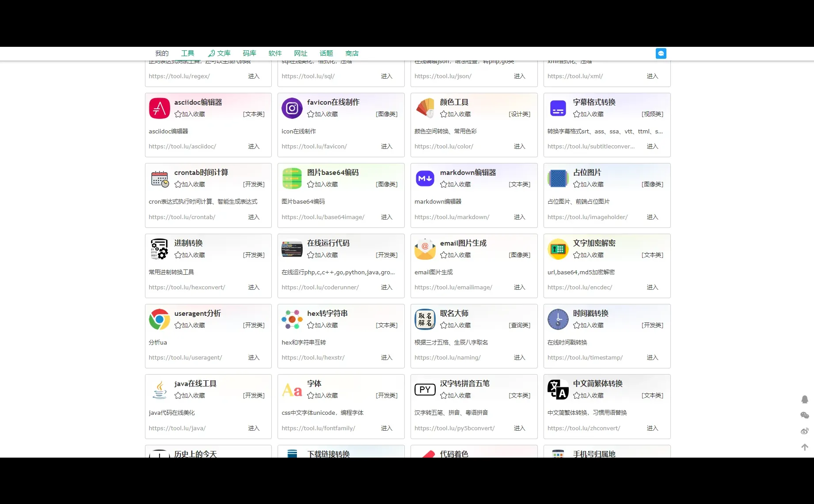Screen dimensions: 814x504
Task: Click the [查询类] category tag
Action: pos(520,325)
